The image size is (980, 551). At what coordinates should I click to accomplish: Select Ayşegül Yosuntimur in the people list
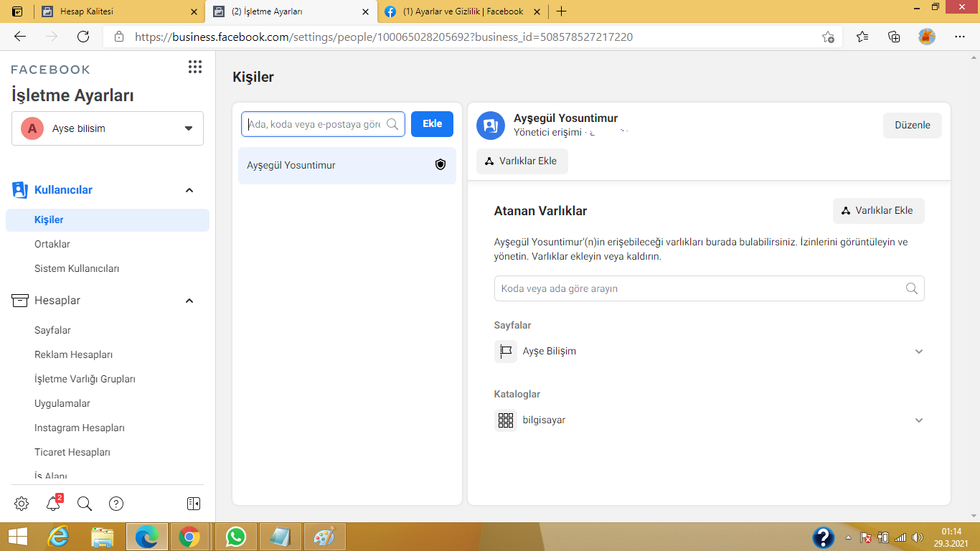347,166
